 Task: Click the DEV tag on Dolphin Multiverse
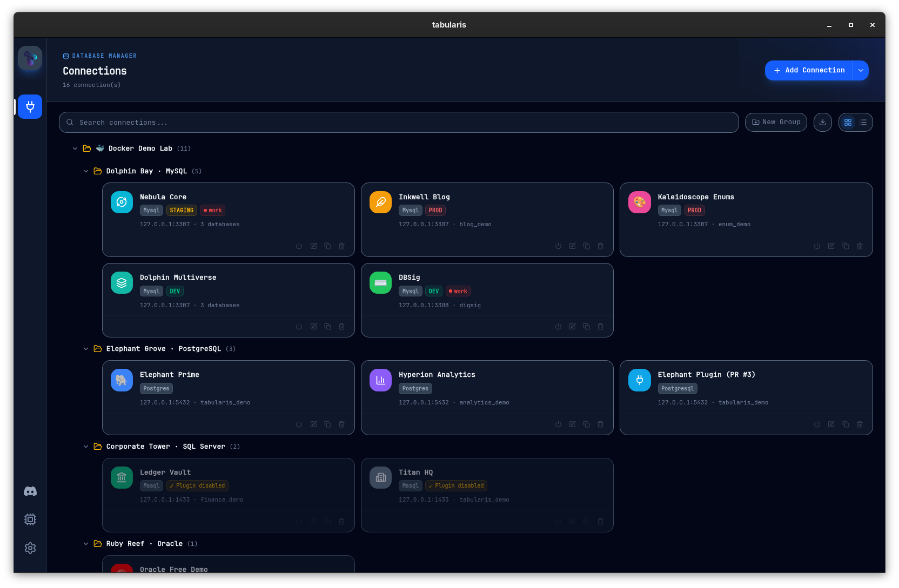point(175,292)
